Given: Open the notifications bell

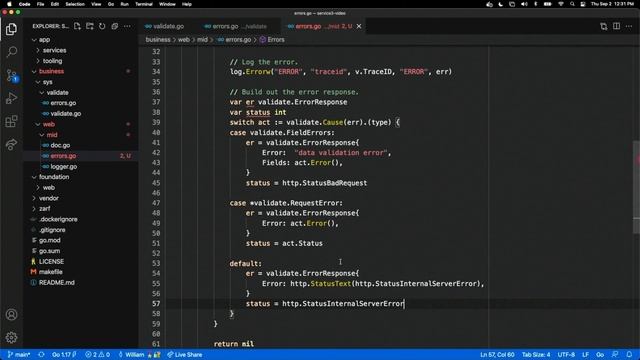Looking at the screenshot, I should [629, 355].
